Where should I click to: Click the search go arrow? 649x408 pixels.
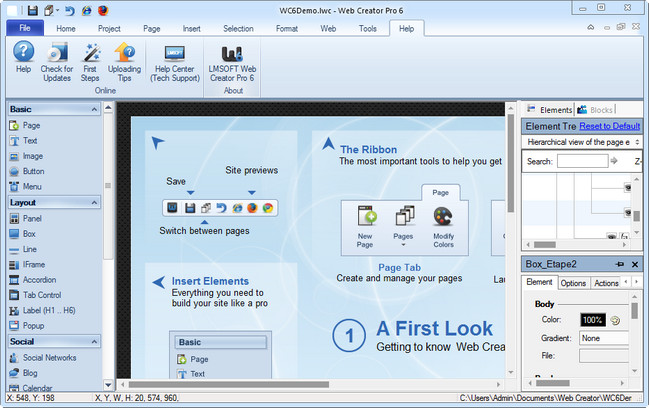614,161
